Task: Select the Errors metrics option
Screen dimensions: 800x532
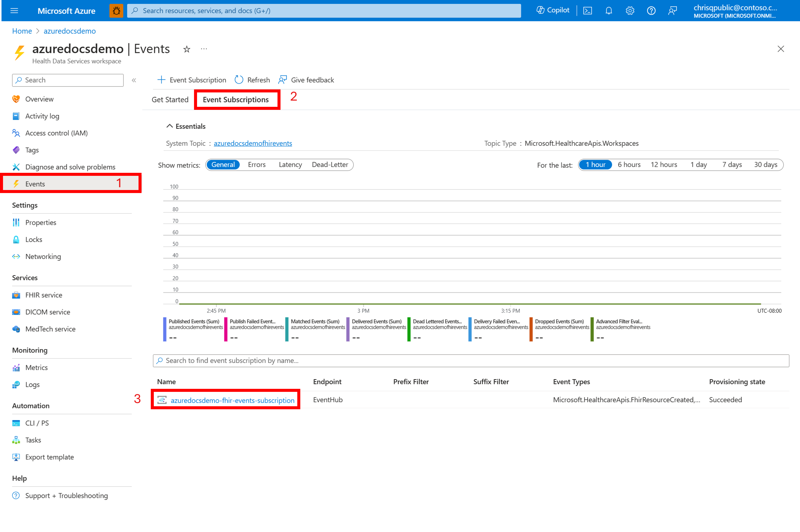Action: point(256,165)
